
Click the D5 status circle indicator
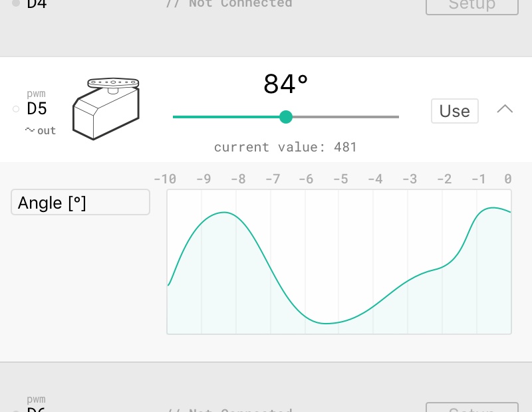pyautogui.click(x=16, y=109)
